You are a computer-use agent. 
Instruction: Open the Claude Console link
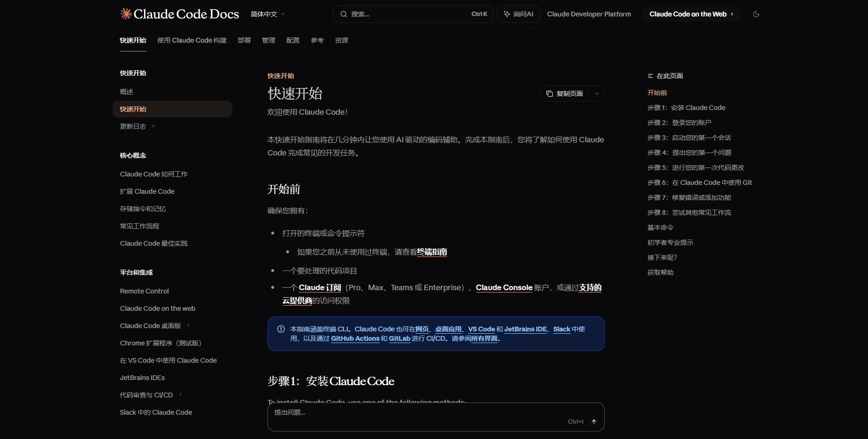(x=504, y=288)
